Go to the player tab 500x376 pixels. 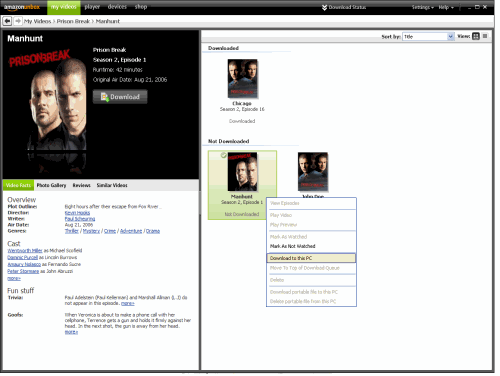click(92, 7)
